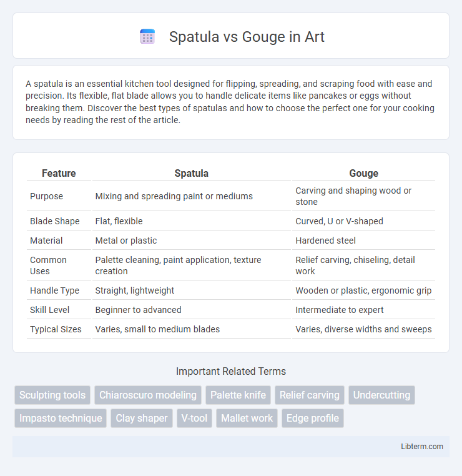The width and height of the screenshot is (462, 476).
Task: Open the Relief carving tag
Action: (x=310, y=395)
